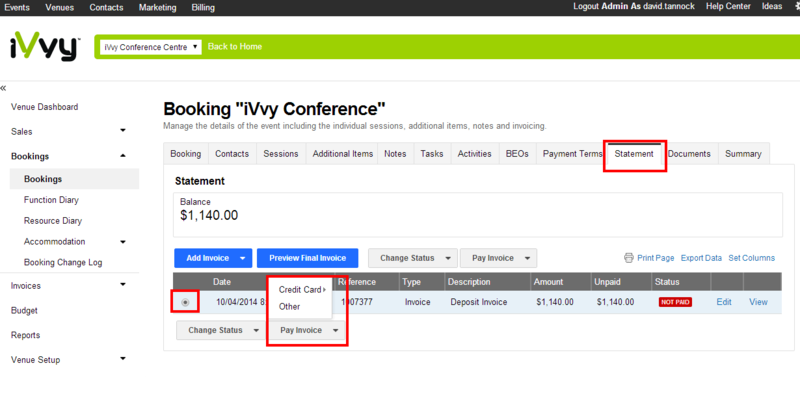Viewport: 800px width, 396px height.
Task: Open the Marketing top menu
Action: pos(157,7)
